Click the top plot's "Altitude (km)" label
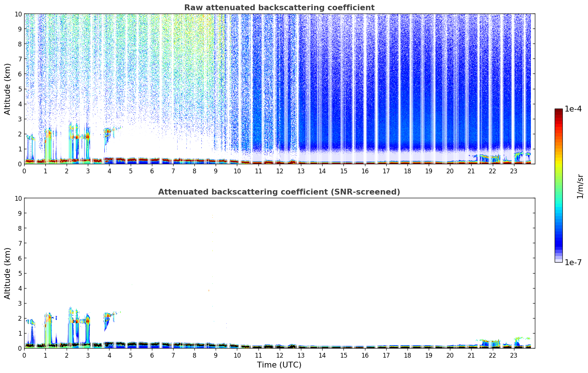Screen dimensions: 588x373 tap(8, 89)
